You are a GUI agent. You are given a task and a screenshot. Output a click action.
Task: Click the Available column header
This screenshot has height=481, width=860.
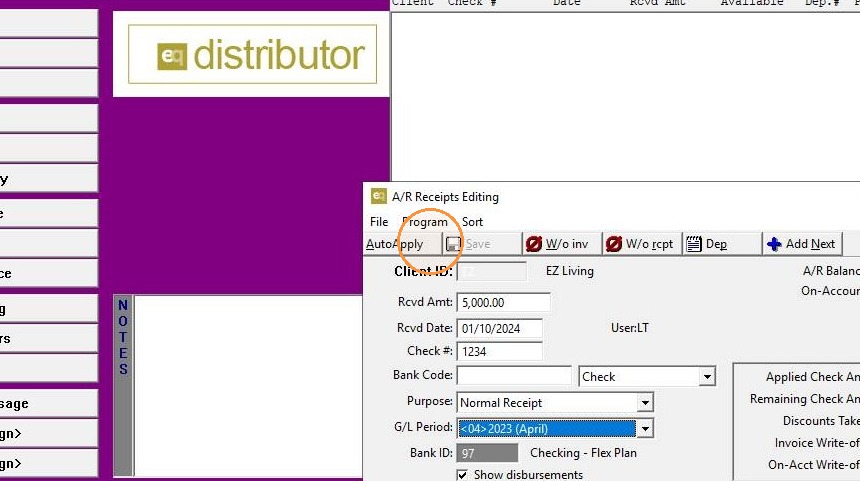(752, 3)
